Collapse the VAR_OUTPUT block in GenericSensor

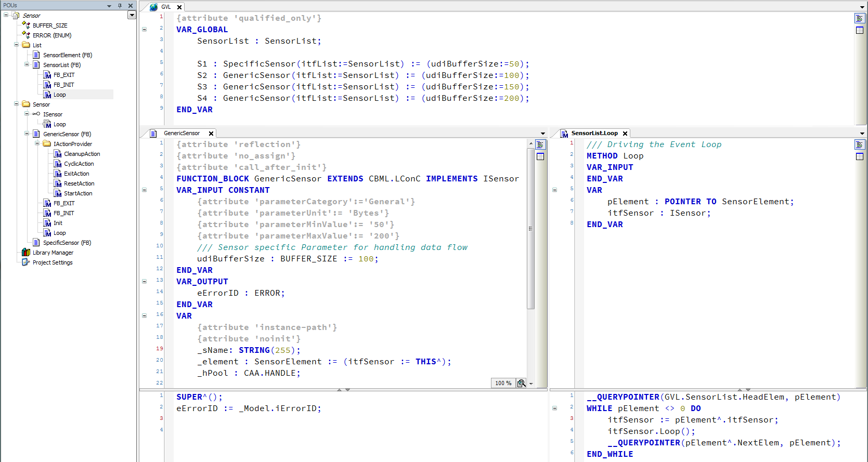pyautogui.click(x=144, y=281)
